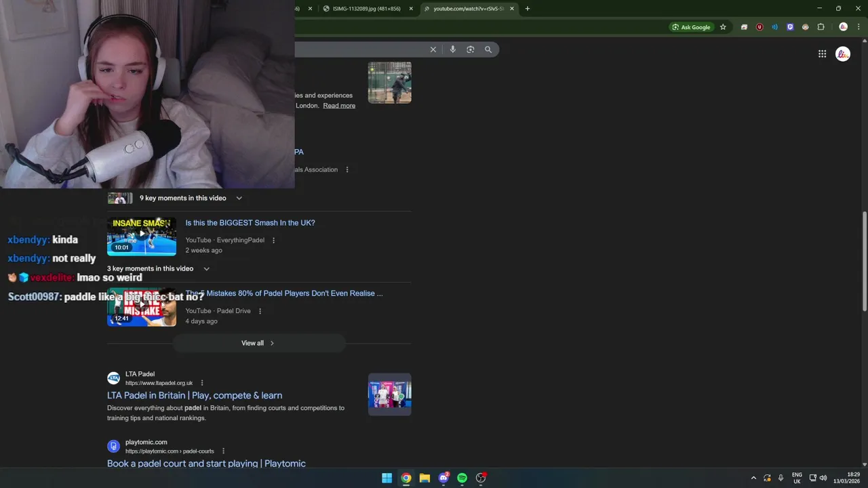Open the blue sound-wave extension icon
Viewport: 868px width, 488px height.
point(774,27)
